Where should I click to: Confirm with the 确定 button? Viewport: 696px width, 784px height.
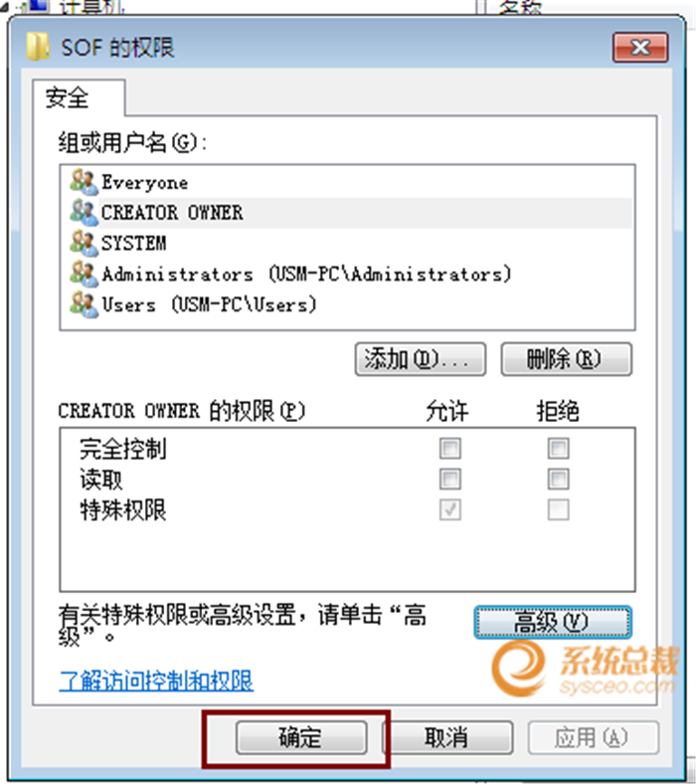tap(301, 737)
